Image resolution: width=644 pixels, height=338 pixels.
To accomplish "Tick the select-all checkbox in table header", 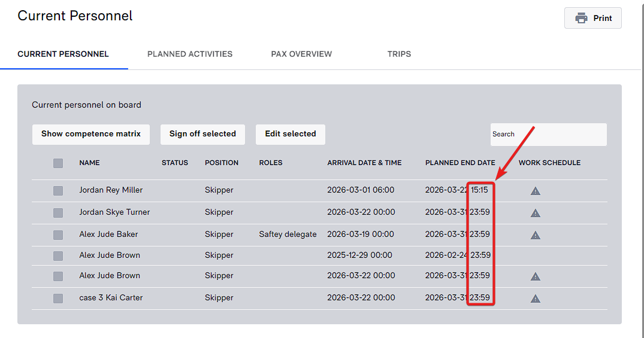I will 58,163.
